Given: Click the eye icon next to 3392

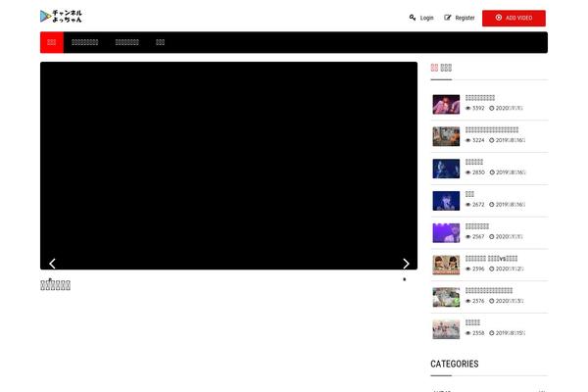Looking at the screenshot, I should point(468,108).
